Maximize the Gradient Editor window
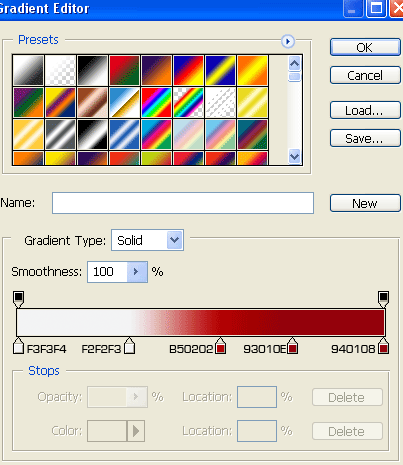 click(x=377, y=8)
